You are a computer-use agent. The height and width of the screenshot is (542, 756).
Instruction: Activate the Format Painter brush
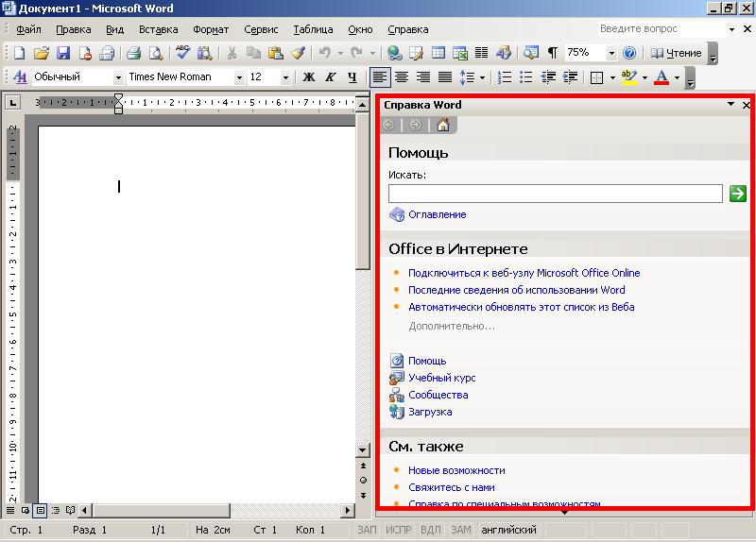(x=298, y=53)
